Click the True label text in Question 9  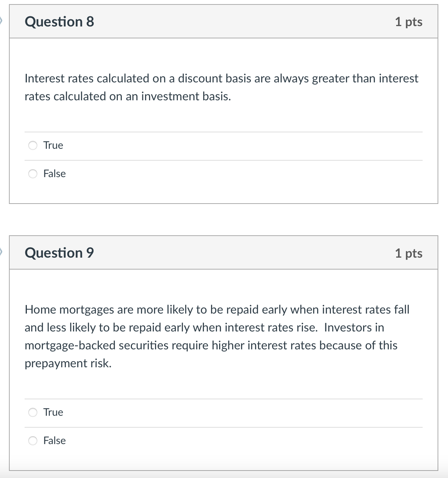53,412
